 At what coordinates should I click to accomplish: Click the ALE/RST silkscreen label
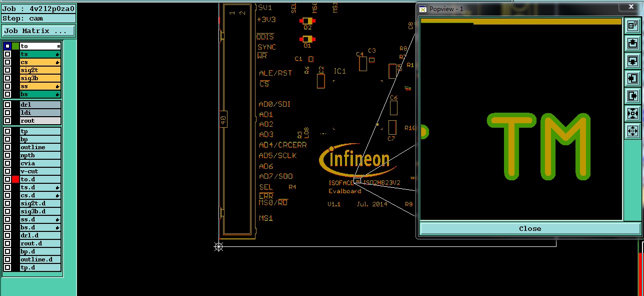[275, 73]
